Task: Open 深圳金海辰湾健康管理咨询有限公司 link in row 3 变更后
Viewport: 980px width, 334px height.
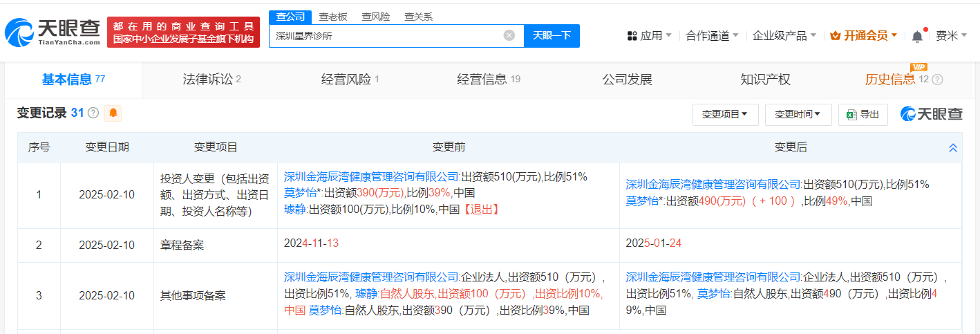Action: [713, 277]
